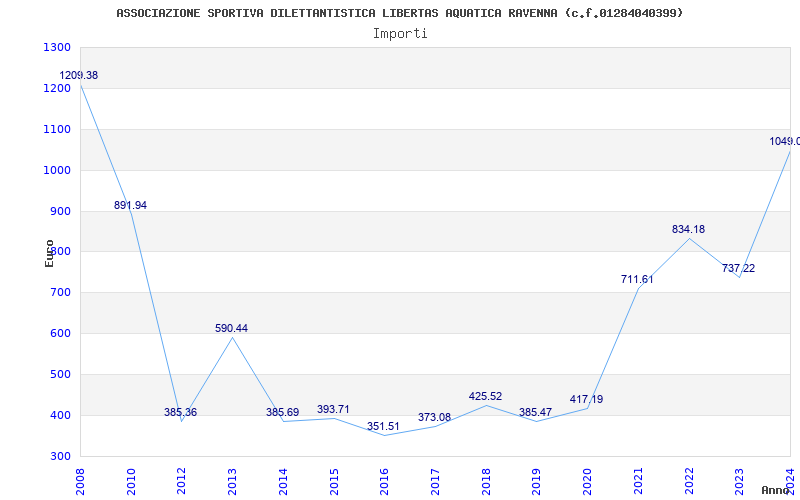Select the 711.61 data label
The image size is (800, 500).
click(637, 280)
